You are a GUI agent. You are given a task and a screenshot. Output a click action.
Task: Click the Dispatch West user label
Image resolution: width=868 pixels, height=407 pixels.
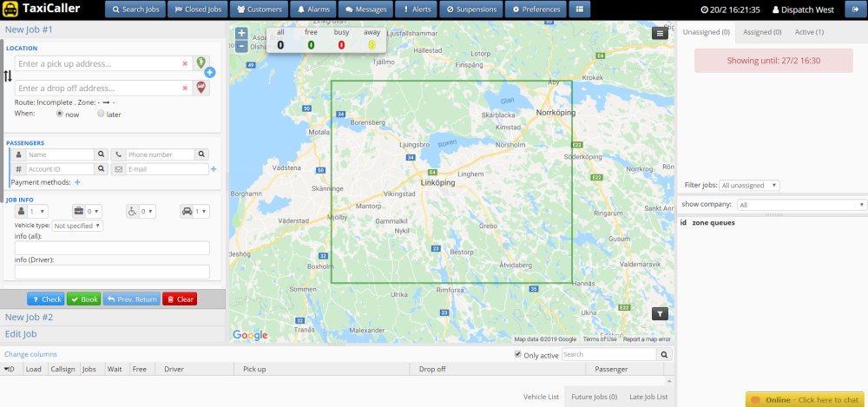pyautogui.click(x=803, y=10)
